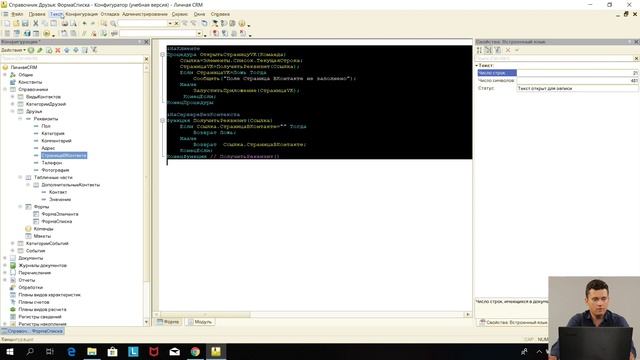Viewport: 640px width, 360px height.
Task: Collapse the Справочники tree node
Action: tap(5, 89)
